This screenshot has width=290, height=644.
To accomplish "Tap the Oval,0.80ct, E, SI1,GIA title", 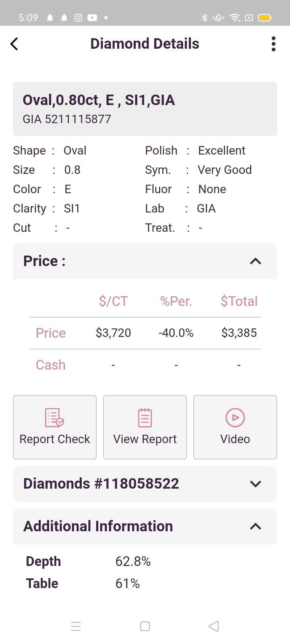I will 99,100.
